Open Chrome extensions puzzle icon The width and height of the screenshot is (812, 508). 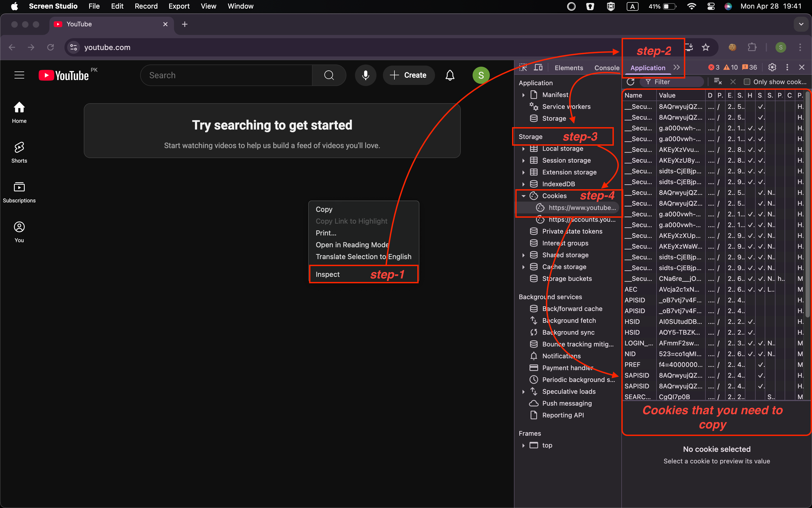[x=752, y=47]
